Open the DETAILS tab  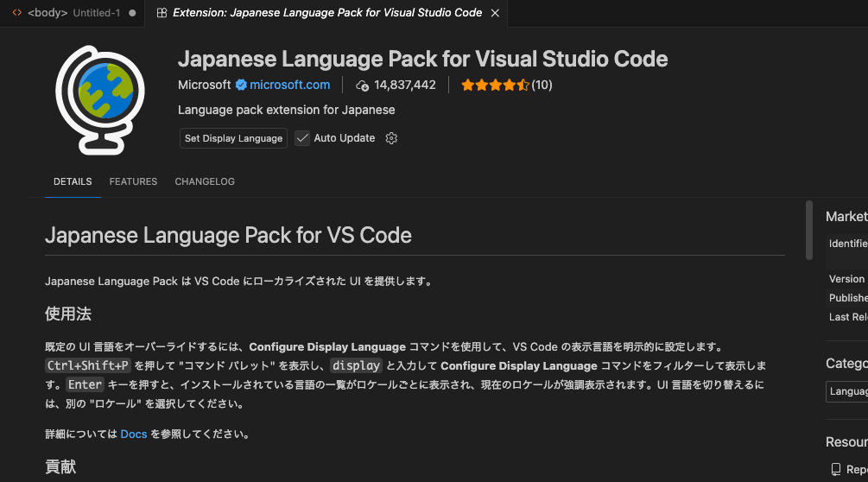coord(73,181)
